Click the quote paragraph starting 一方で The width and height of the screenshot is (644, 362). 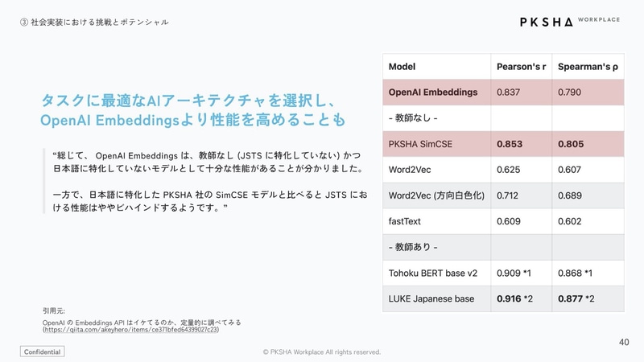pos(210,201)
